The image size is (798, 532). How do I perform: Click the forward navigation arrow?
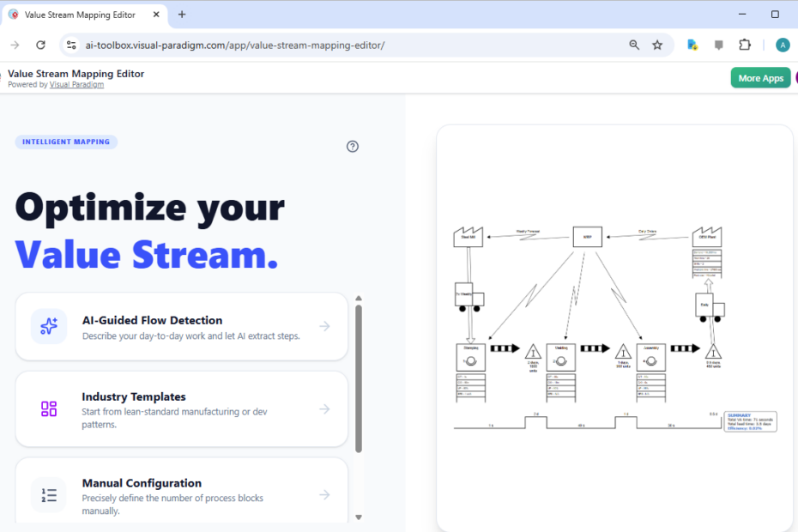13,44
